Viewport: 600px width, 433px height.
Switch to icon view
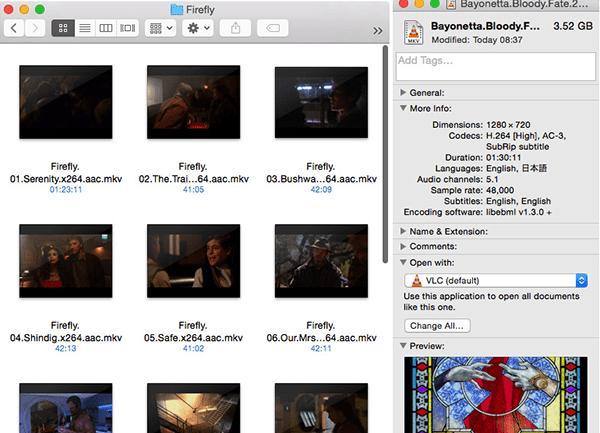coord(63,28)
